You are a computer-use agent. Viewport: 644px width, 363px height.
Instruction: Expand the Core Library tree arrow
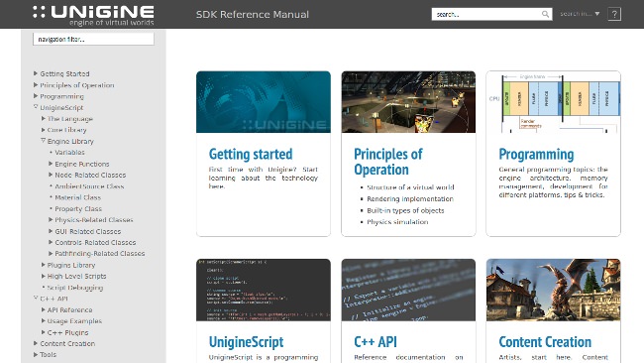pyautogui.click(x=44, y=130)
